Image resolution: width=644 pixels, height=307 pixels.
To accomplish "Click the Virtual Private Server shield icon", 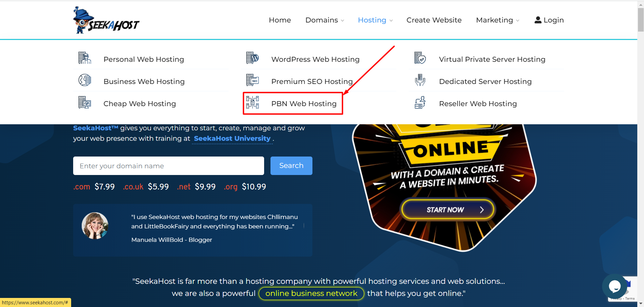I will coord(420,58).
